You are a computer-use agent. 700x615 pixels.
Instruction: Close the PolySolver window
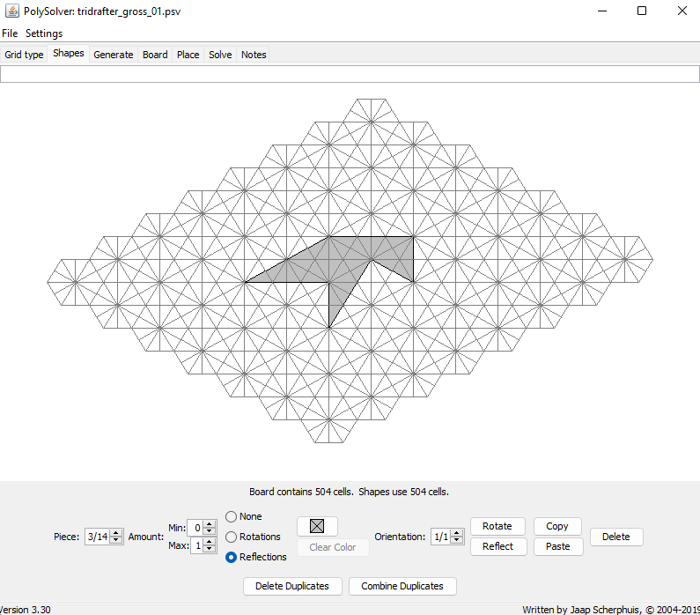pyautogui.click(x=682, y=11)
